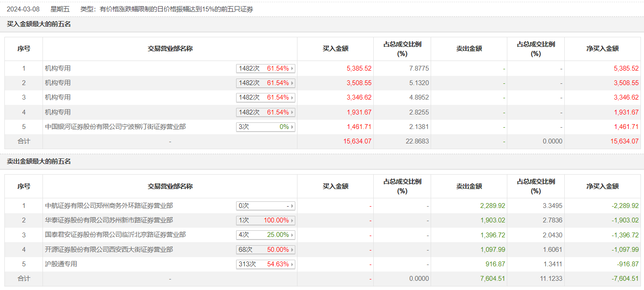
Task: Click 机构专用 in buy row 3
Action: click(57, 97)
